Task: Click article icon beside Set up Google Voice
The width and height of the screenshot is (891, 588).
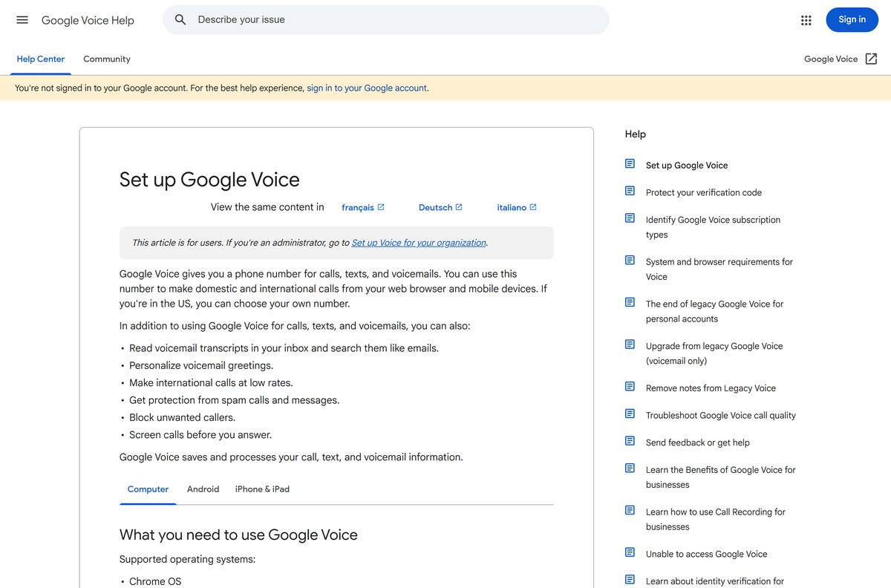Action: pos(630,164)
